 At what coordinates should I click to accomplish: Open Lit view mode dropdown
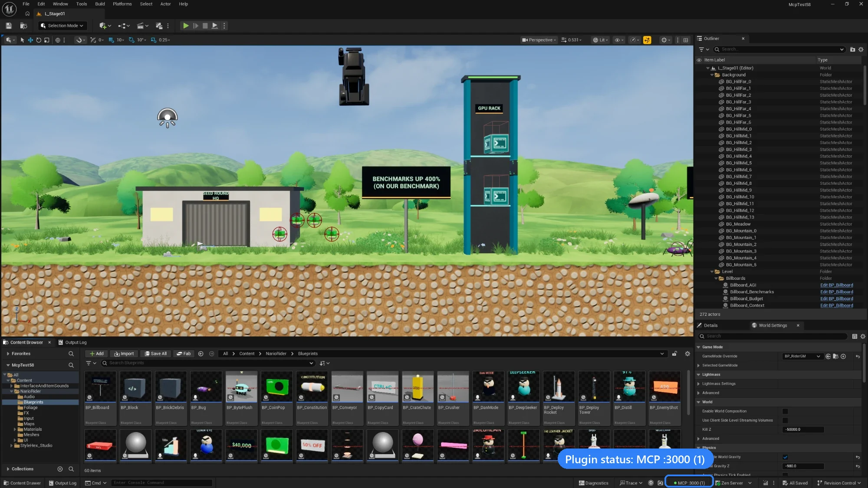pyautogui.click(x=601, y=40)
